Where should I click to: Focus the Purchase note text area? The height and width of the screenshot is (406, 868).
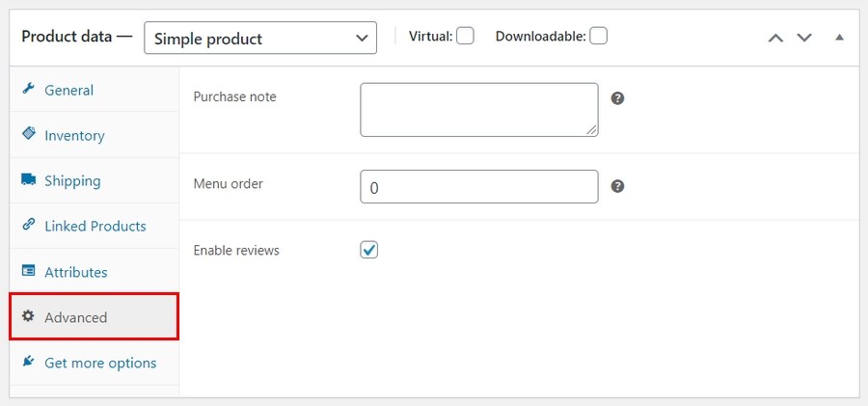(478, 110)
